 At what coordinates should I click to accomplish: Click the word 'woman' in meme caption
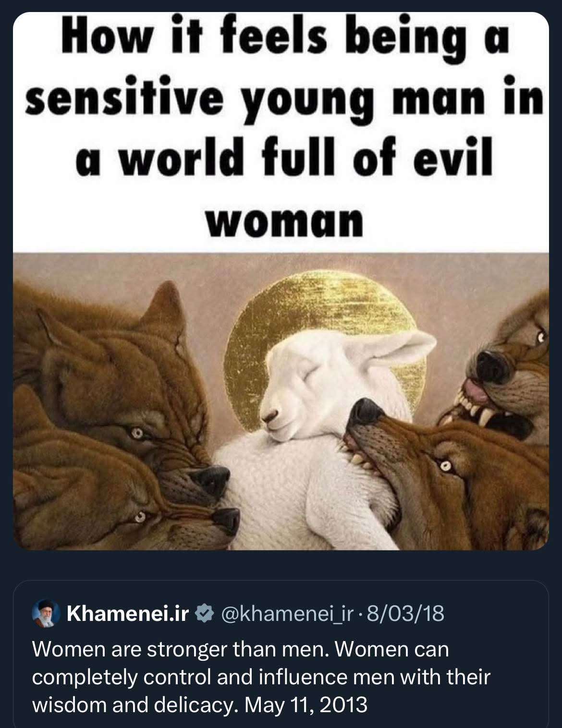[284, 220]
